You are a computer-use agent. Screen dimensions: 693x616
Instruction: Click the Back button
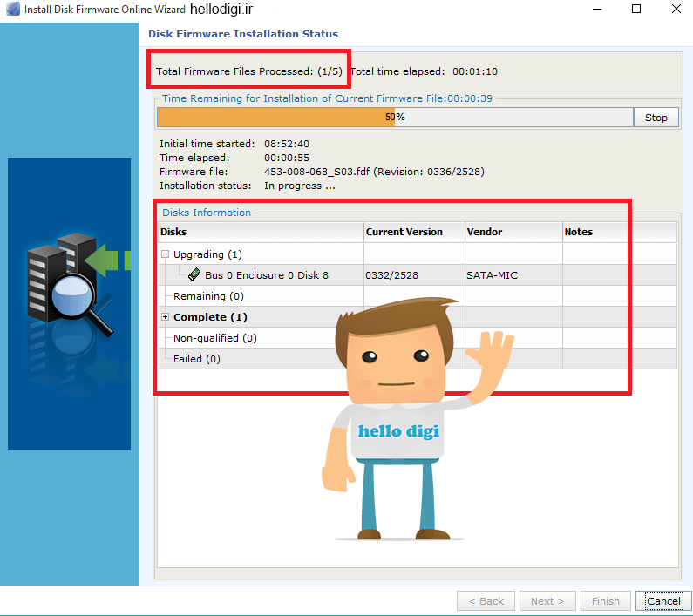[486, 601]
